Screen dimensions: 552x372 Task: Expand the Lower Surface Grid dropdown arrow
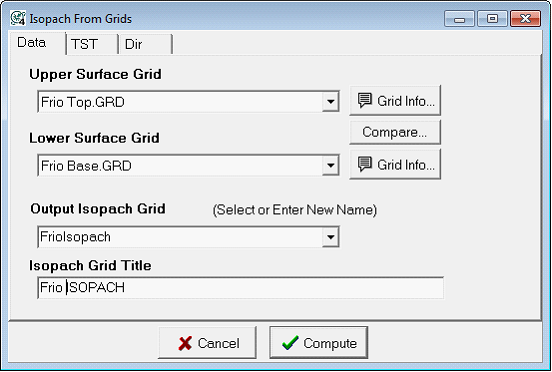[330, 165]
